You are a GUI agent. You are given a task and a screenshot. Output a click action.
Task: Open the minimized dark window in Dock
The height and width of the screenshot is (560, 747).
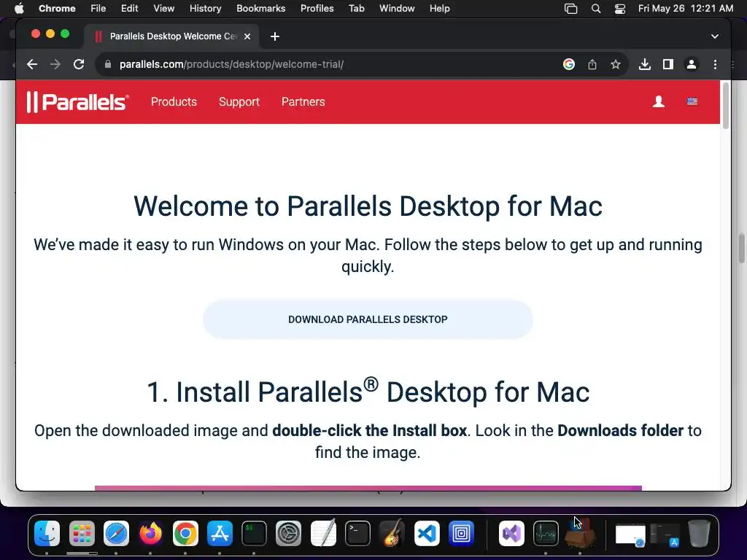click(665, 534)
